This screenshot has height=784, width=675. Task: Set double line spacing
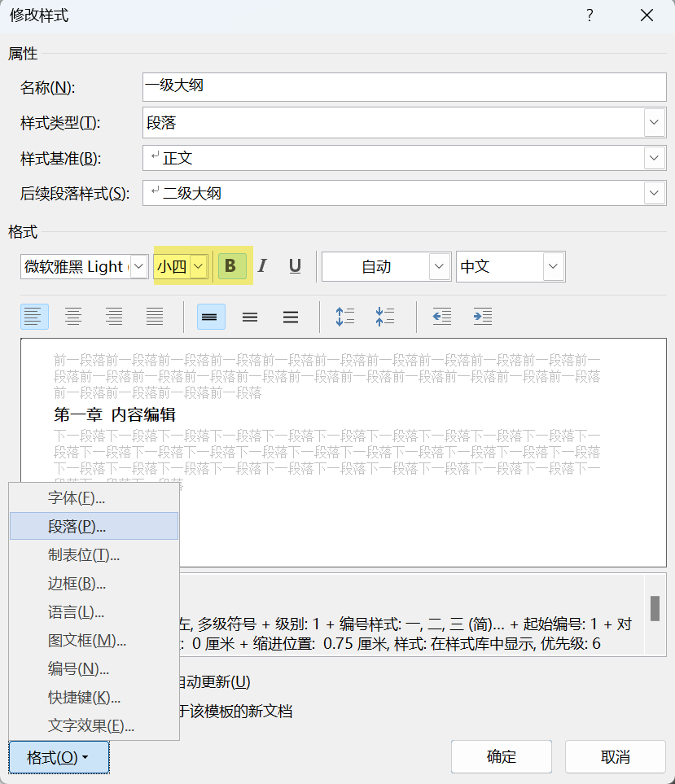[291, 317]
